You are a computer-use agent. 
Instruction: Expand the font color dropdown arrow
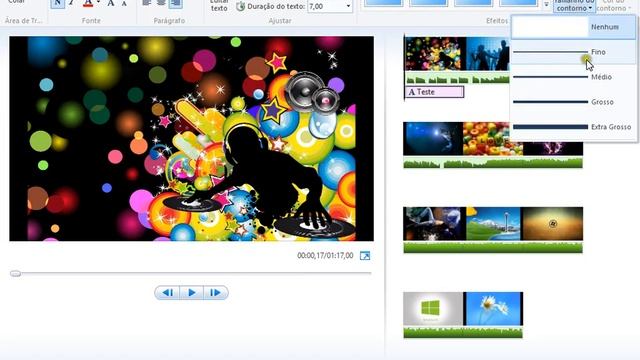pos(98,3)
